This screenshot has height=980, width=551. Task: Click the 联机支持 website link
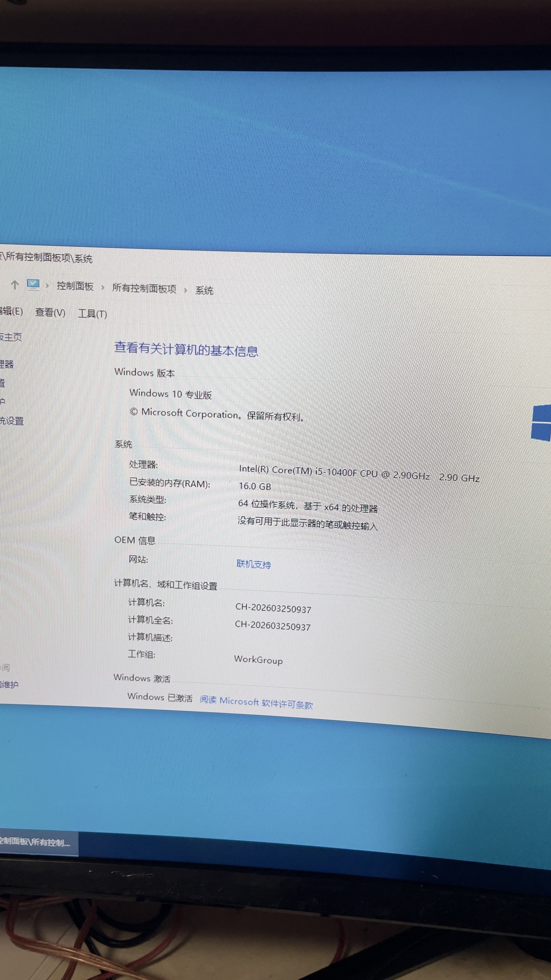[x=254, y=564]
